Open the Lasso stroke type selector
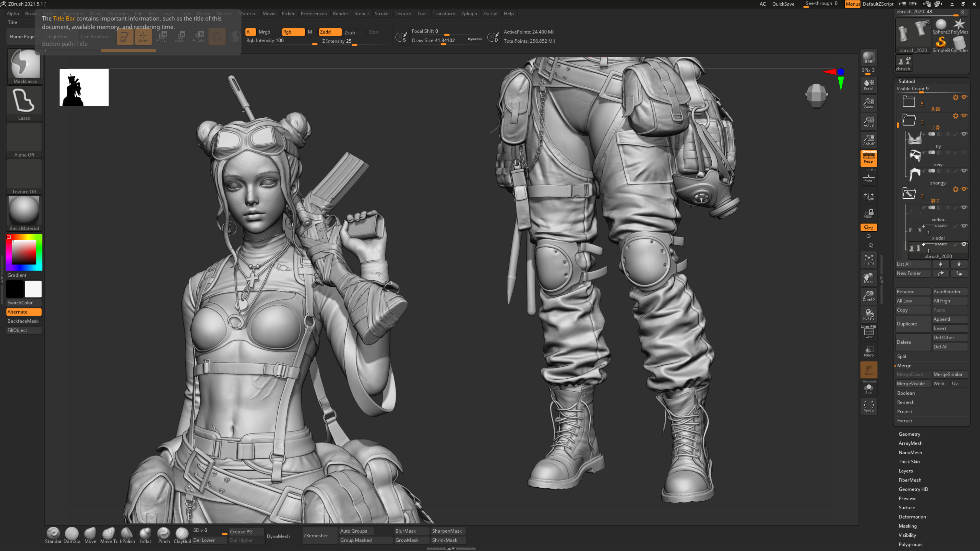The width and height of the screenshot is (980, 551). coord(24,103)
